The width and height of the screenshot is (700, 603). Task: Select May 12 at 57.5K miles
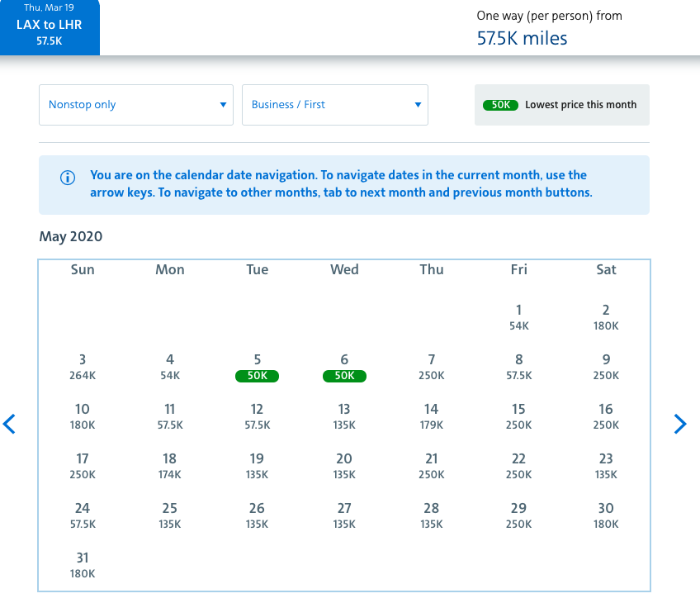(258, 417)
